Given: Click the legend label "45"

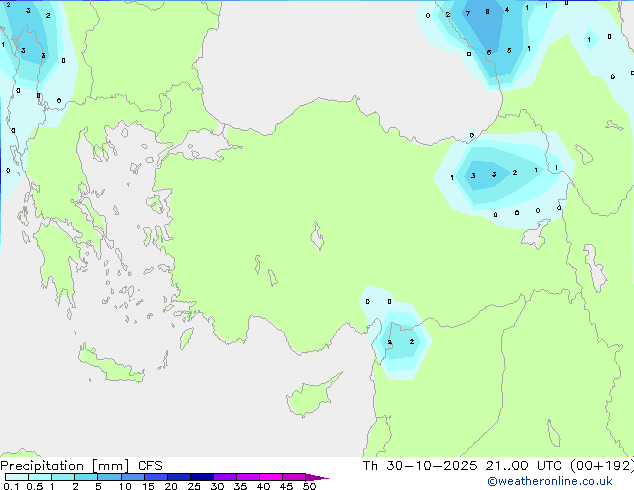Looking at the screenshot, I should [286, 486].
